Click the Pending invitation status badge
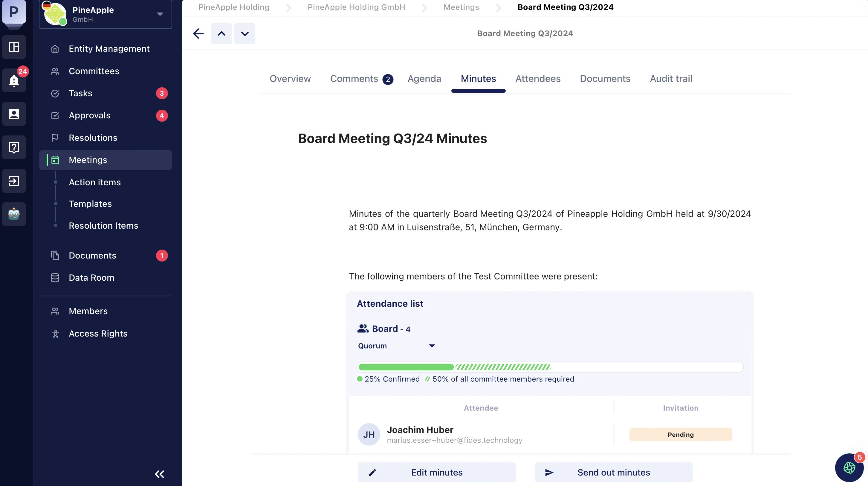Screen dimensions: 868x486 point(680,434)
